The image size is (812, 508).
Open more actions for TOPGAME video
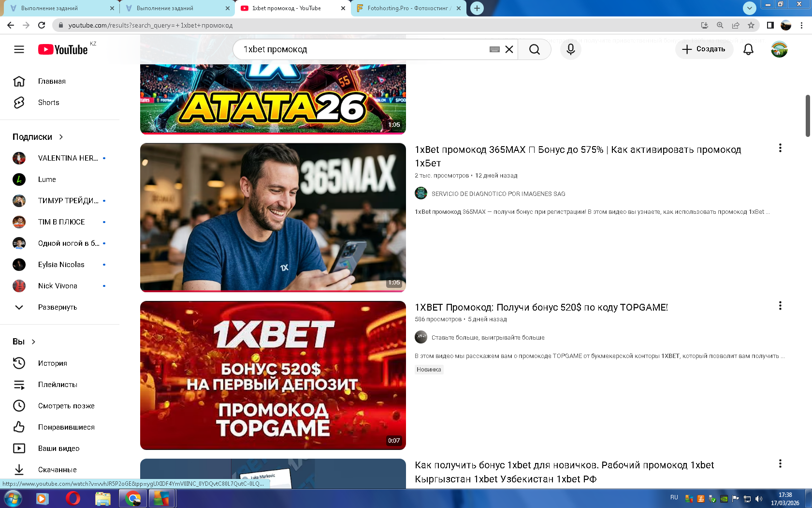(780, 306)
